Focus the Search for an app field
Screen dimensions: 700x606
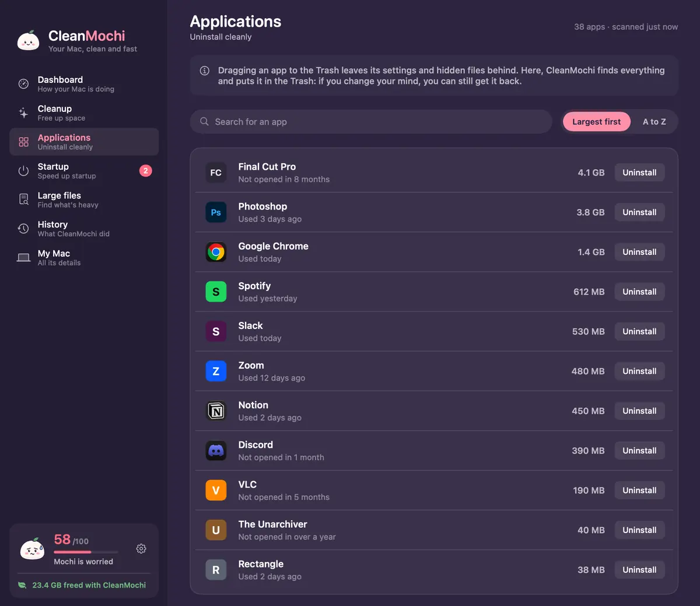pyautogui.click(x=371, y=121)
